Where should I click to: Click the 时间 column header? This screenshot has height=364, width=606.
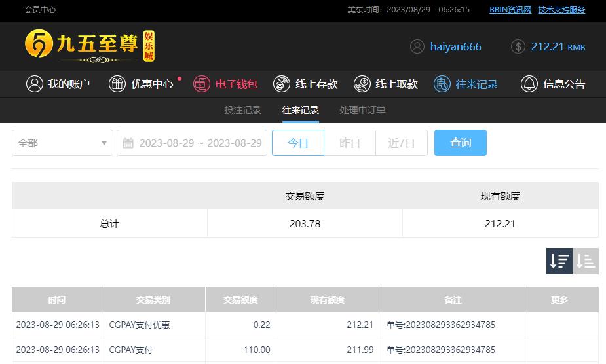click(x=57, y=299)
